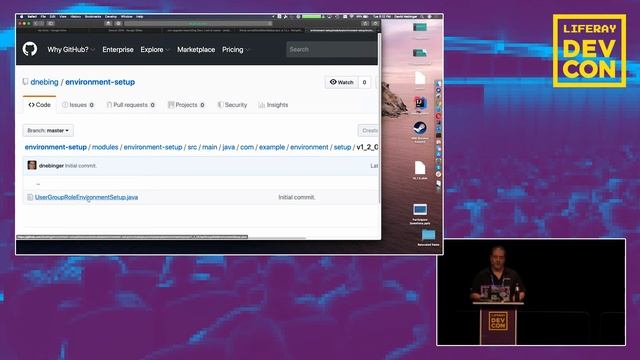Open dnebinger author link
The height and width of the screenshot is (360, 640).
pyautogui.click(x=51, y=166)
